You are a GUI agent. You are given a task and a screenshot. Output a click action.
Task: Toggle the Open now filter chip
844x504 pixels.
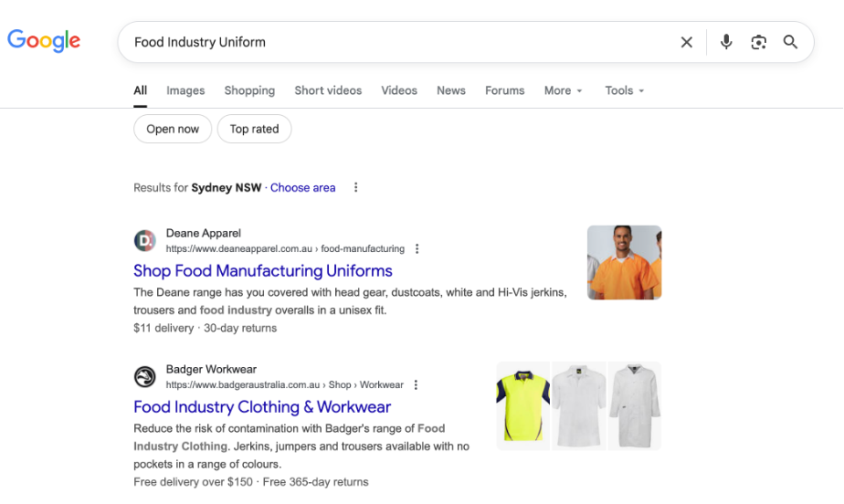(173, 129)
